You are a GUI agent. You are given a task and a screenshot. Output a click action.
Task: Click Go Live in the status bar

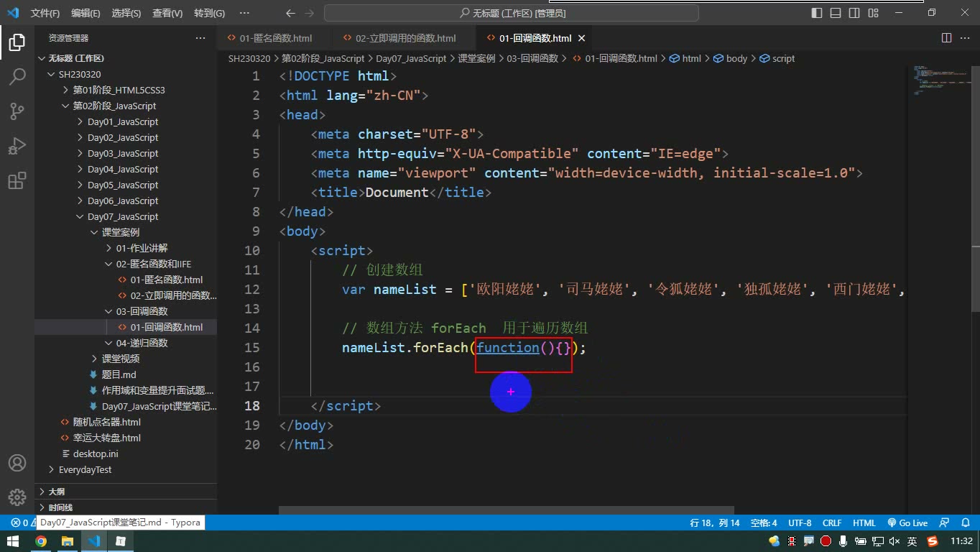point(907,523)
